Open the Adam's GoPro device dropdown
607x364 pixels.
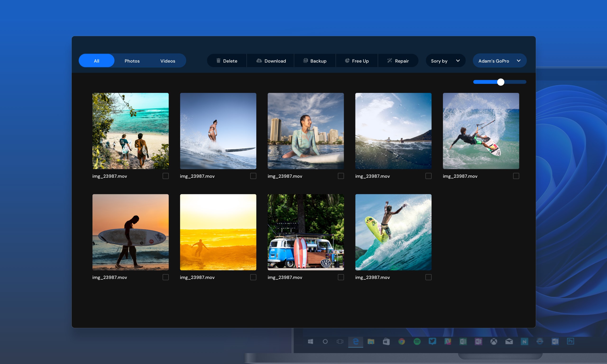point(494,61)
